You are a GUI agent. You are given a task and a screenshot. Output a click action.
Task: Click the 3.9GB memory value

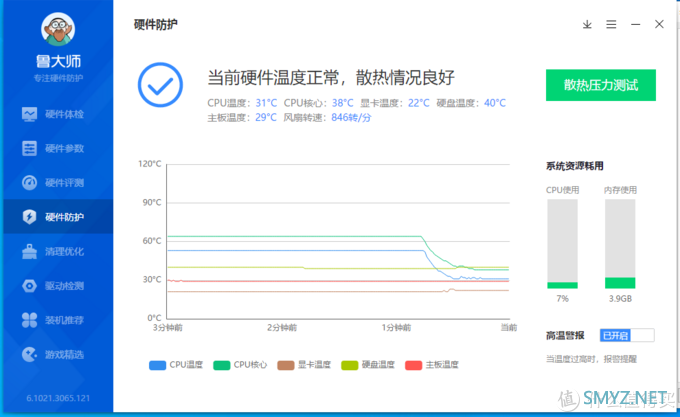click(620, 299)
